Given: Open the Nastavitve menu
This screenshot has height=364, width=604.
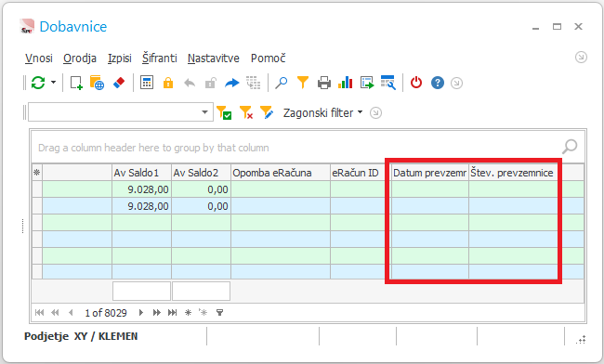Looking at the screenshot, I should coord(214,58).
